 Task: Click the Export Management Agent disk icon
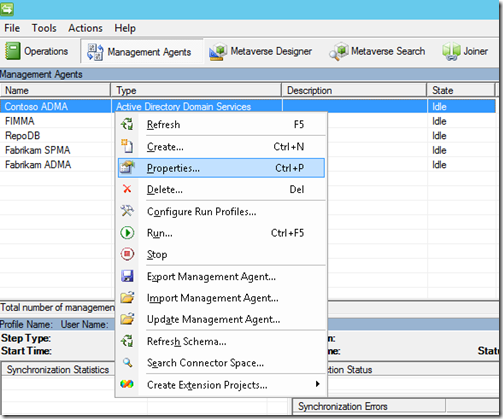click(127, 276)
